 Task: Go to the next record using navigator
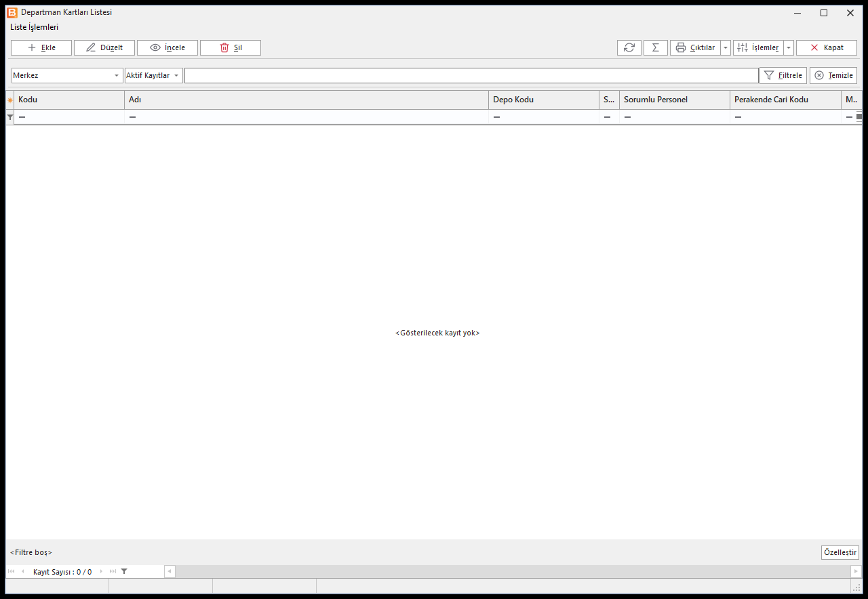click(x=102, y=572)
